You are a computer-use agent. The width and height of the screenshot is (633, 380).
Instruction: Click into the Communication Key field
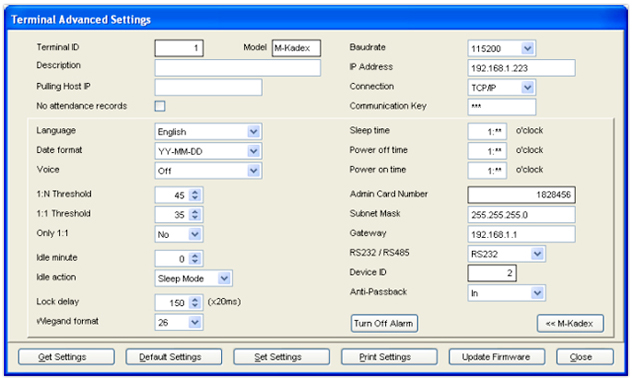(x=502, y=107)
